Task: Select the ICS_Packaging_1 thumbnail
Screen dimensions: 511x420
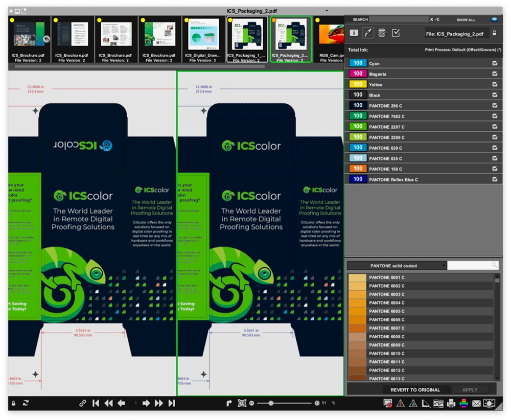Action: tap(247, 39)
